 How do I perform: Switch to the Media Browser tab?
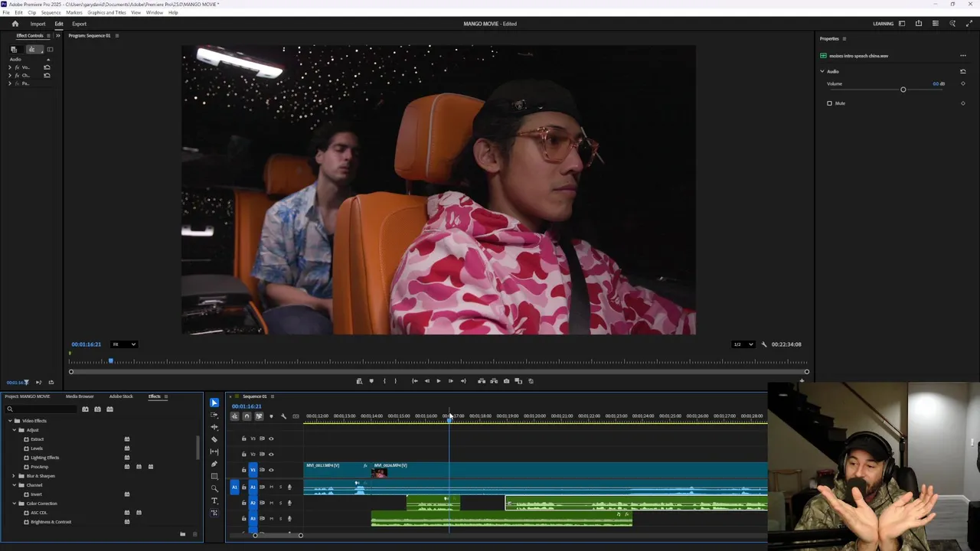80,396
